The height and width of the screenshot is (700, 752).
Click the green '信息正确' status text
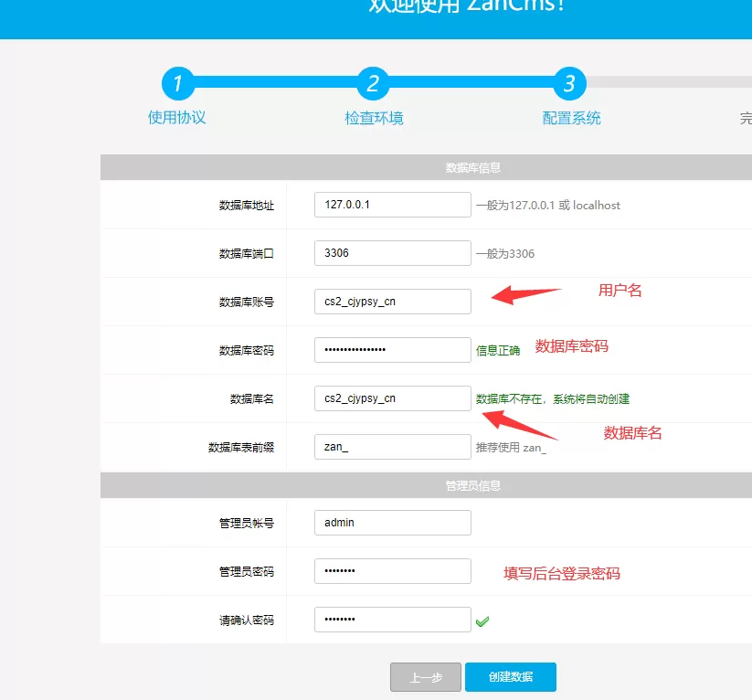coord(498,351)
